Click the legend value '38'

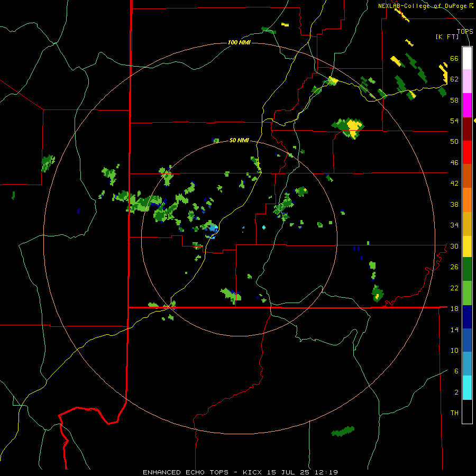[x=454, y=204]
